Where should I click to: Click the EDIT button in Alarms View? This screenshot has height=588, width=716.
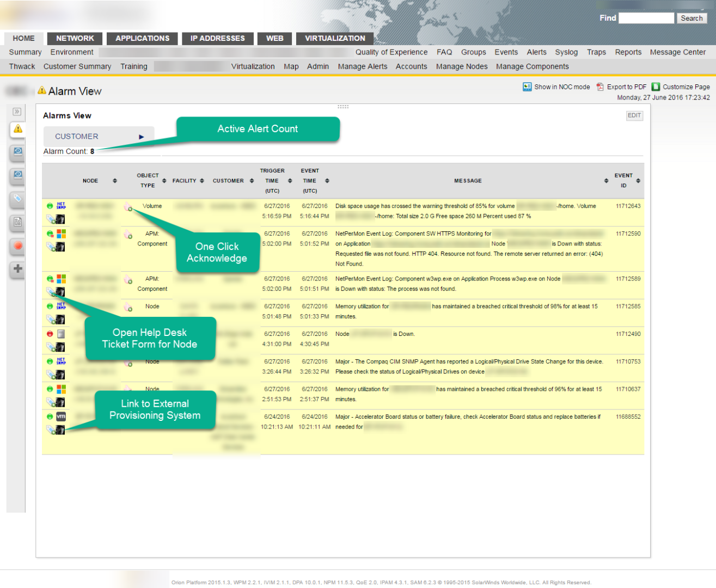(634, 115)
